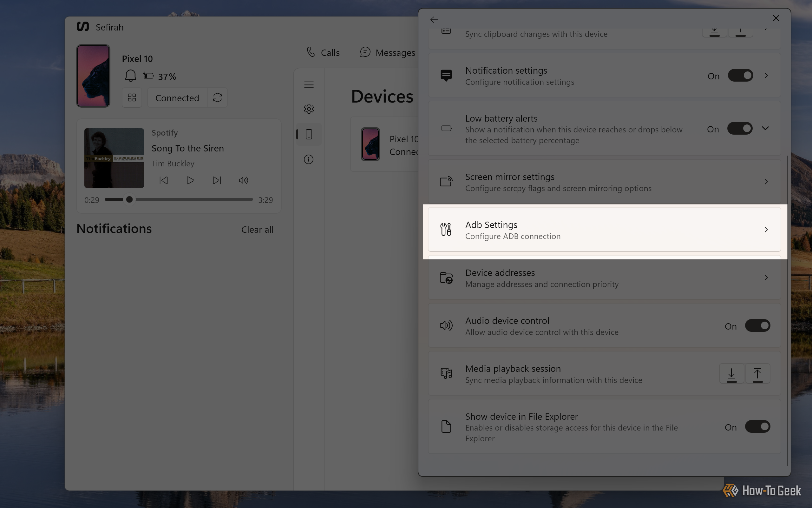Click the Pixel 10 phone wallpaper thumbnail
The width and height of the screenshot is (812, 508).
pos(93,76)
